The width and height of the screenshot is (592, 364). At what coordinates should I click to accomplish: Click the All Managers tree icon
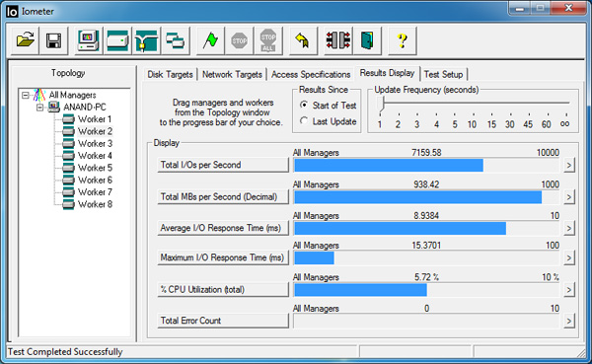(39, 95)
